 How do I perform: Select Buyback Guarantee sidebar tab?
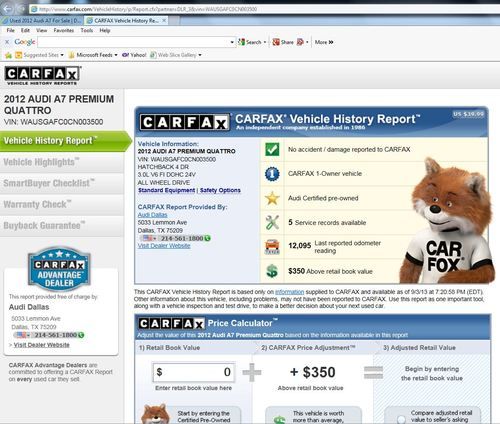coord(62,226)
